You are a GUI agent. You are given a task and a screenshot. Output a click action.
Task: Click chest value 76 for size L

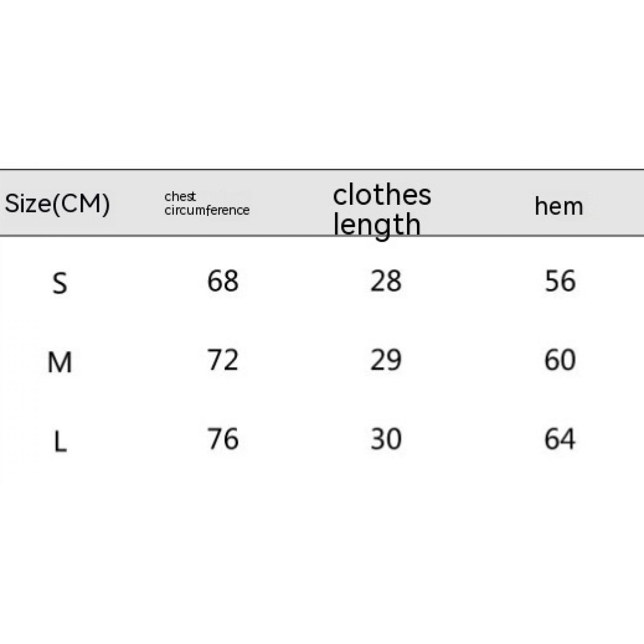click(x=222, y=439)
